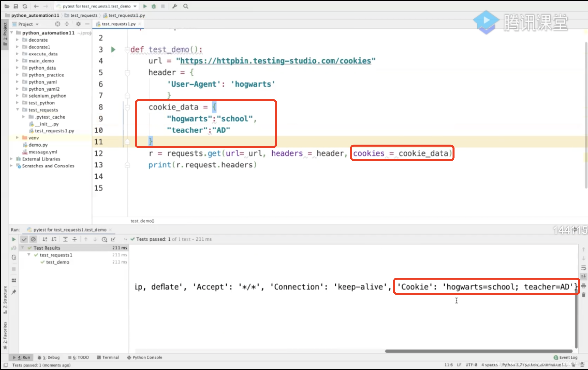Screen dimensions: 588x370
Task: Click the Collapse All icon in the Project panel header
Action: click(x=67, y=24)
